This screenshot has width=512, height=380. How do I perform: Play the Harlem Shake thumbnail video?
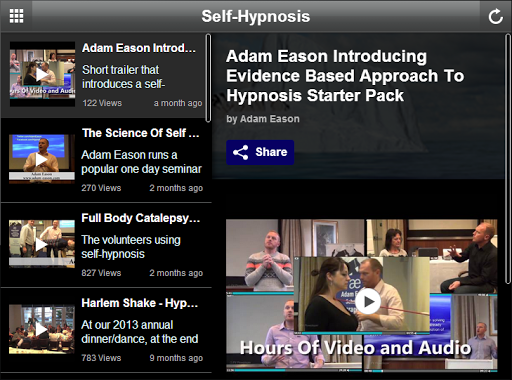click(x=42, y=329)
